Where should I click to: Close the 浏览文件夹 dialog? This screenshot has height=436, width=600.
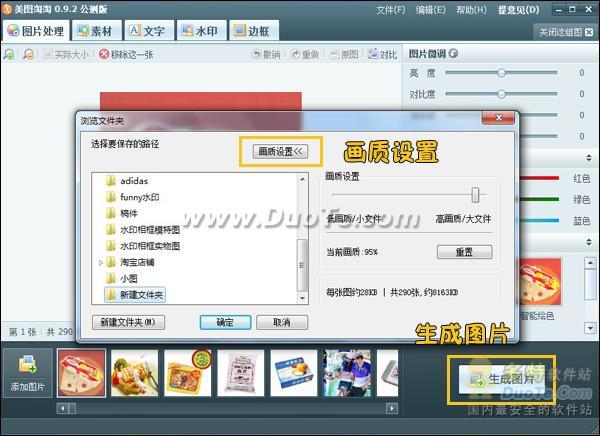(x=498, y=118)
